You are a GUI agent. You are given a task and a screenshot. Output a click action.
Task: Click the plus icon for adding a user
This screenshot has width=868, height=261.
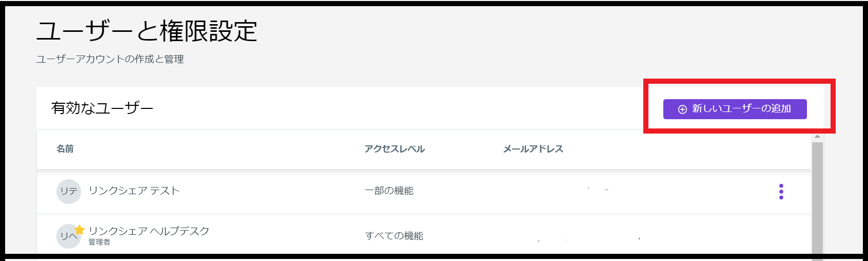pos(682,109)
